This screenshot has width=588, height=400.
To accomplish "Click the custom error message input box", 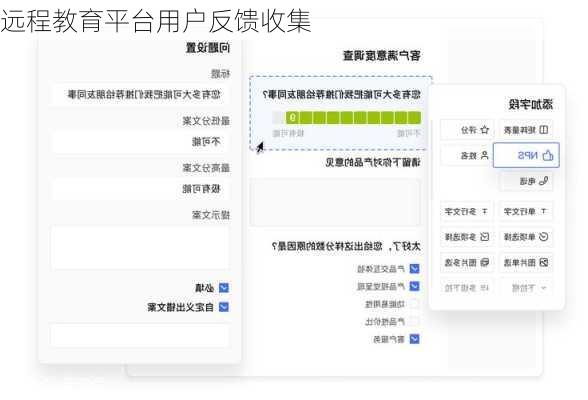I will pos(140,335).
